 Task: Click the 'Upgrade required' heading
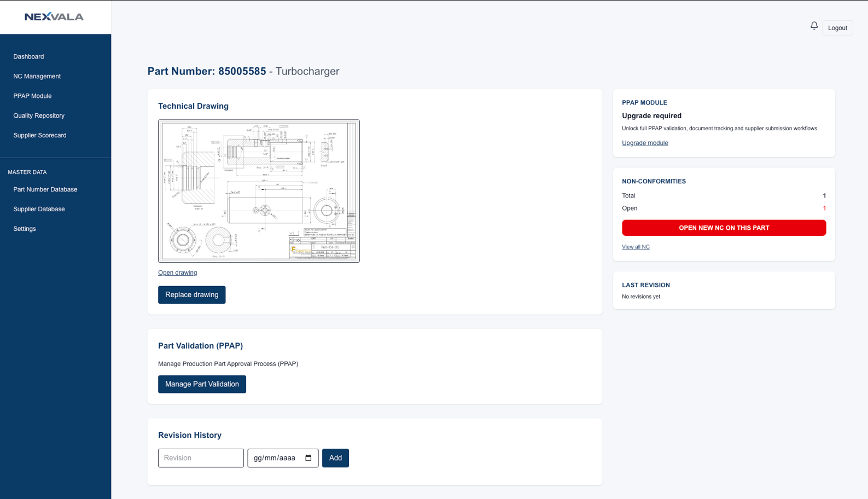(651, 115)
